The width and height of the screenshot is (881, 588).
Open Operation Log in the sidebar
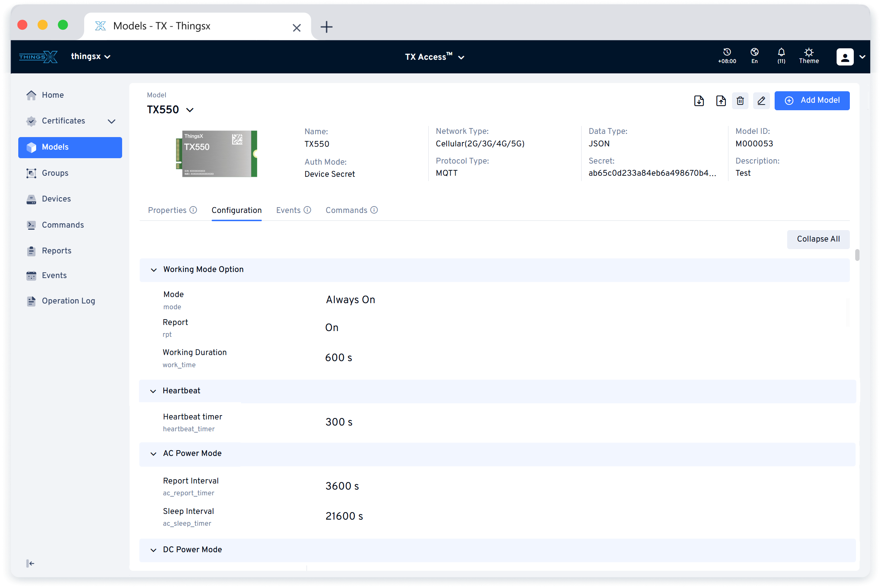click(70, 301)
